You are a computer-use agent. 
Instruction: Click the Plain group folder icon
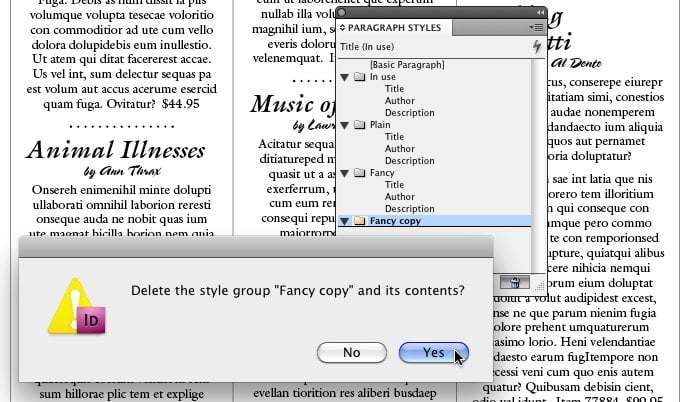[x=360, y=125]
